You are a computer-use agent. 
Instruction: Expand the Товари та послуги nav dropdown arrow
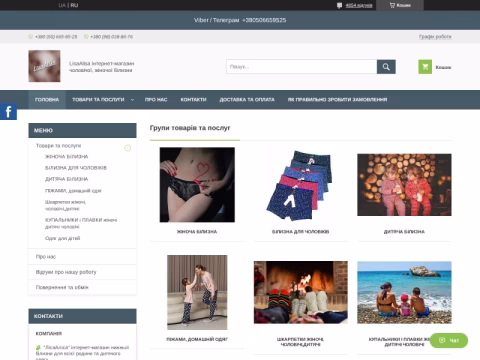[132, 100]
